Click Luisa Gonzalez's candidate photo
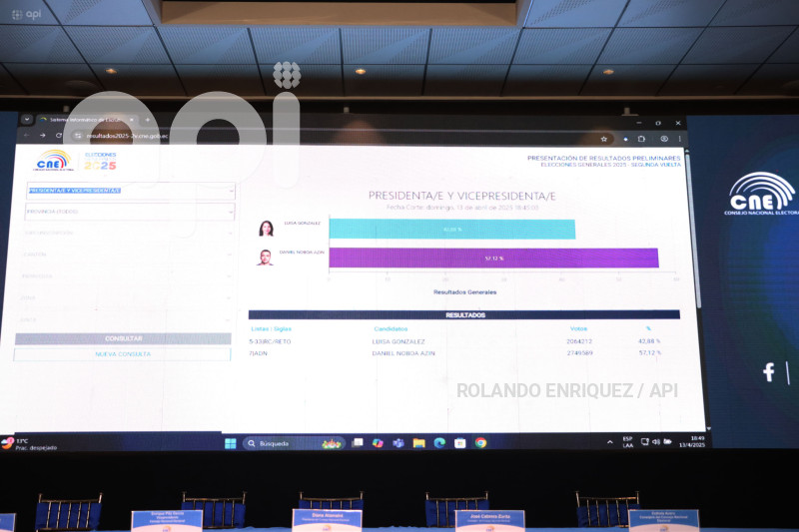Viewport: 799px width, 532px height. (266, 229)
